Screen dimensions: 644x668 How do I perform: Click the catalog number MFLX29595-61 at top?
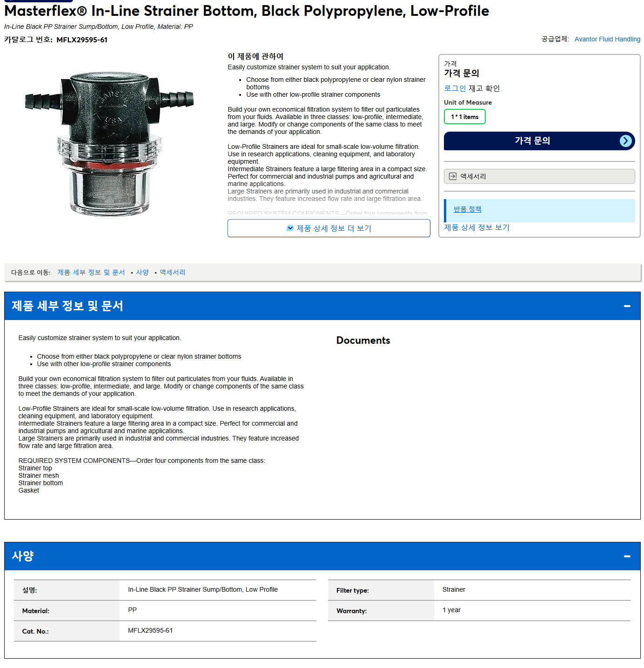coord(82,40)
